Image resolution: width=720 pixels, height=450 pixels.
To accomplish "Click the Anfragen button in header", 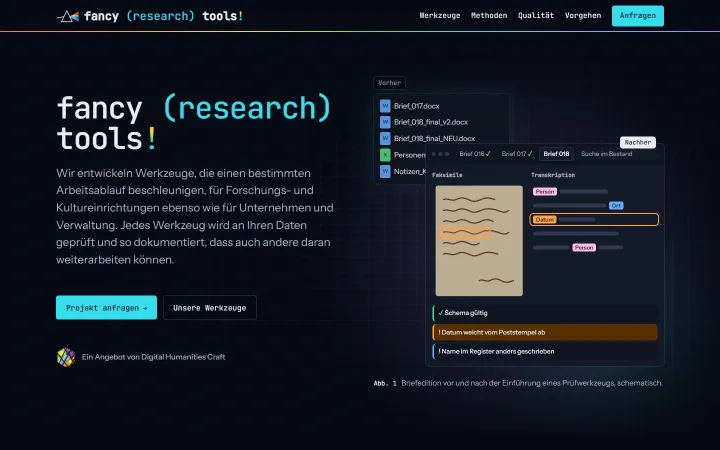I will [x=637, y=16].
